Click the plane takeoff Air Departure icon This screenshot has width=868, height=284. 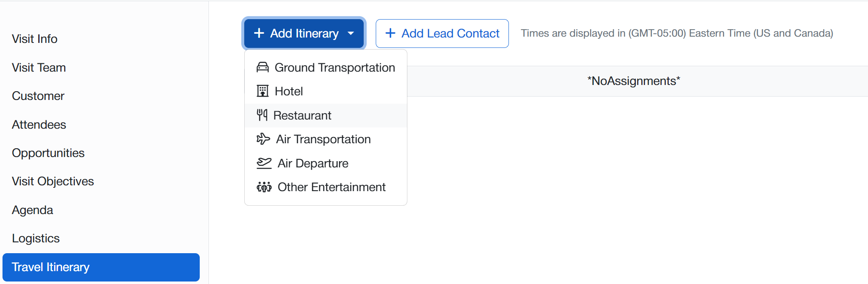264,163
